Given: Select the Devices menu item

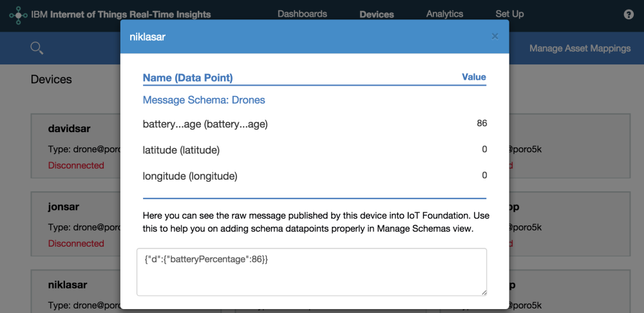Looking at the screenshot, I should click(377, 14).
